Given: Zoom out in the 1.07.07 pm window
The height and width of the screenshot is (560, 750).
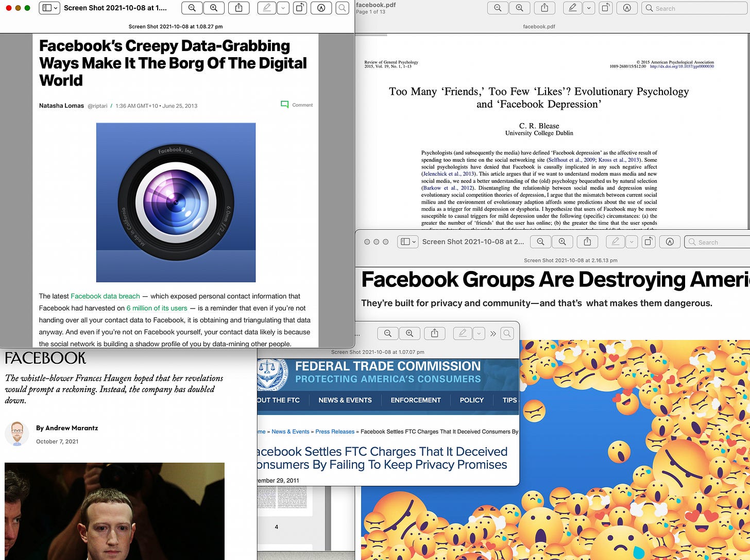Looking at the screenshot, I should click(x=388, y=333).
